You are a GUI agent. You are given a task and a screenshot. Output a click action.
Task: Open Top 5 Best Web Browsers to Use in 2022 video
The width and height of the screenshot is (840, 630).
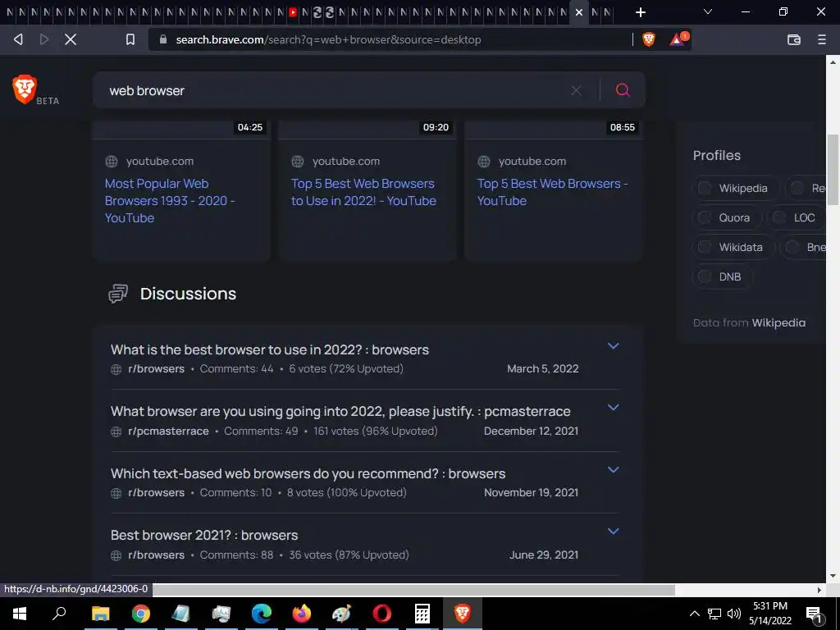(x=363, y=192)
